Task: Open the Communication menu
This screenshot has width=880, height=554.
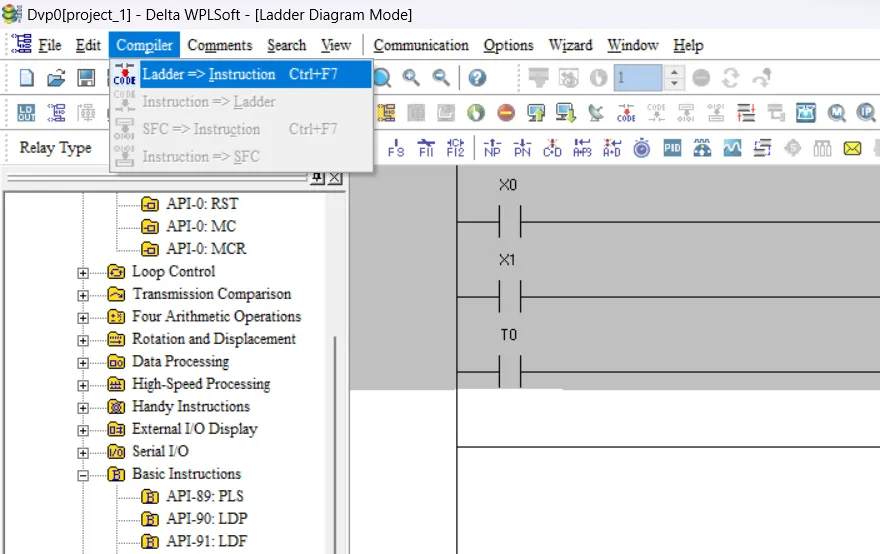Action: point(421,45)
